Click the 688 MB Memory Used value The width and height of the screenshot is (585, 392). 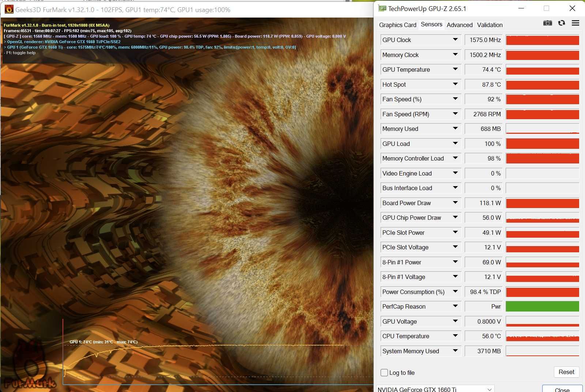pos(484,129)
